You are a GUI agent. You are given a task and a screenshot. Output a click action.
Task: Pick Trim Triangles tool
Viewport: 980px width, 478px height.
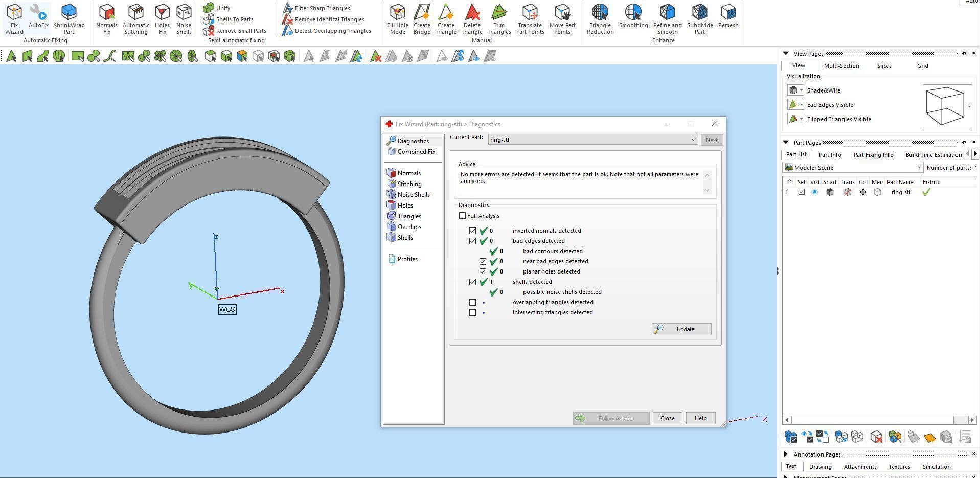tap(499, 18)
